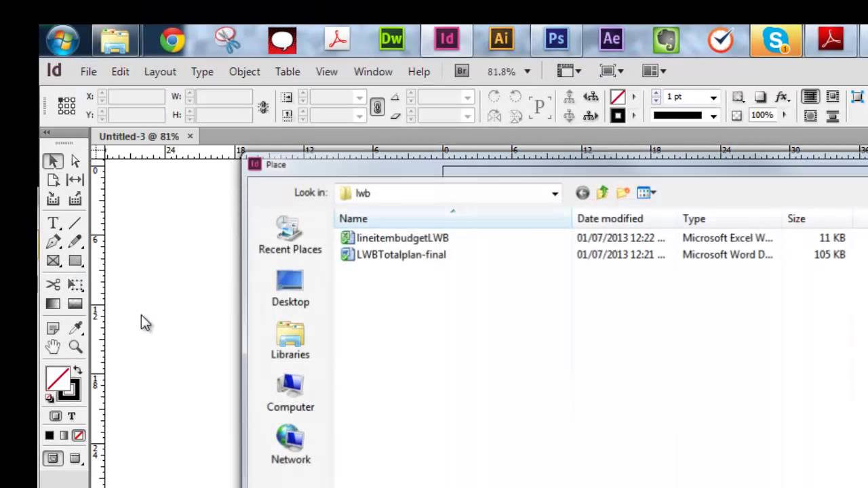This screenshot has width=868, height=488.
Task: Open the View Options dropdown
Action: 569,71
